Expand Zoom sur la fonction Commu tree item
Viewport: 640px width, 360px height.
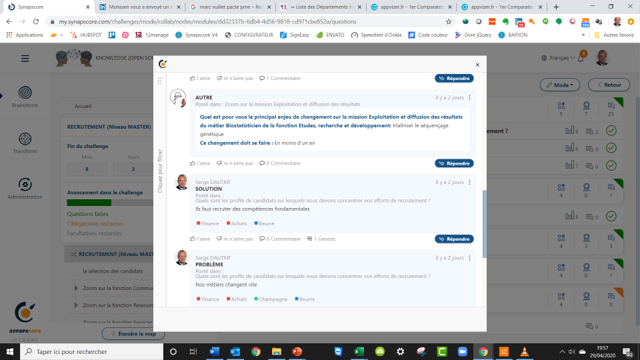(x=76, y=288)
